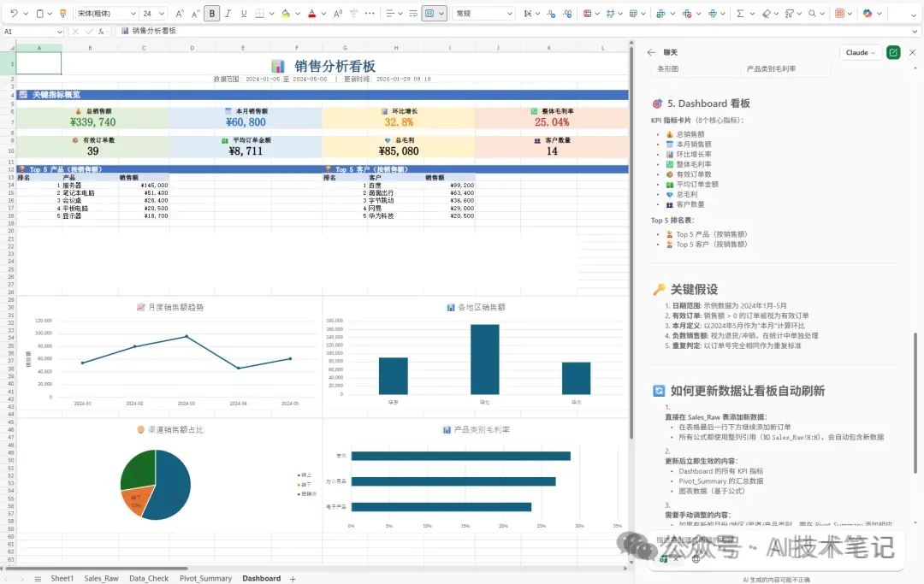This screenshot has height=584, width=924.
Task: Click the Find magnifier icon
Action: 813,13
